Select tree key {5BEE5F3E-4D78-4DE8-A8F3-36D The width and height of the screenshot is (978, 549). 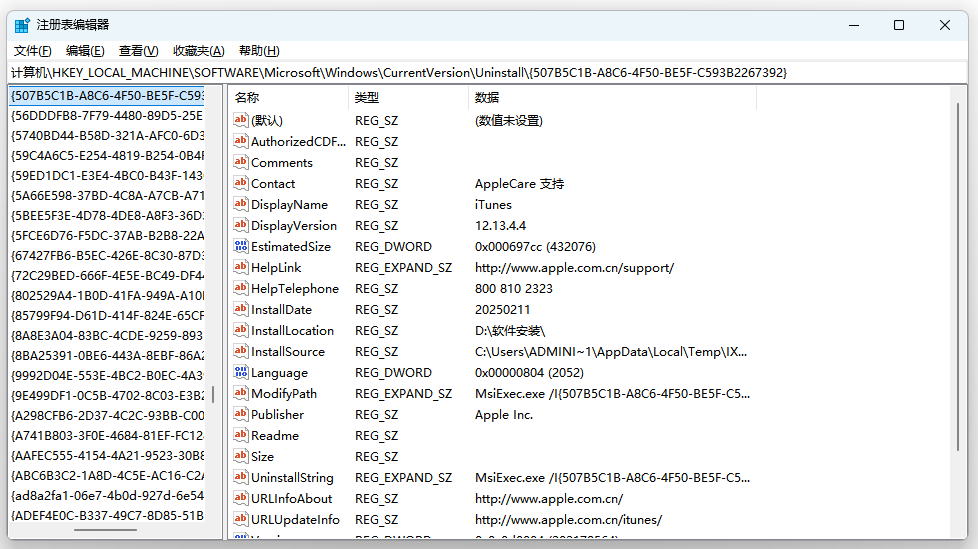pos(107,215)
